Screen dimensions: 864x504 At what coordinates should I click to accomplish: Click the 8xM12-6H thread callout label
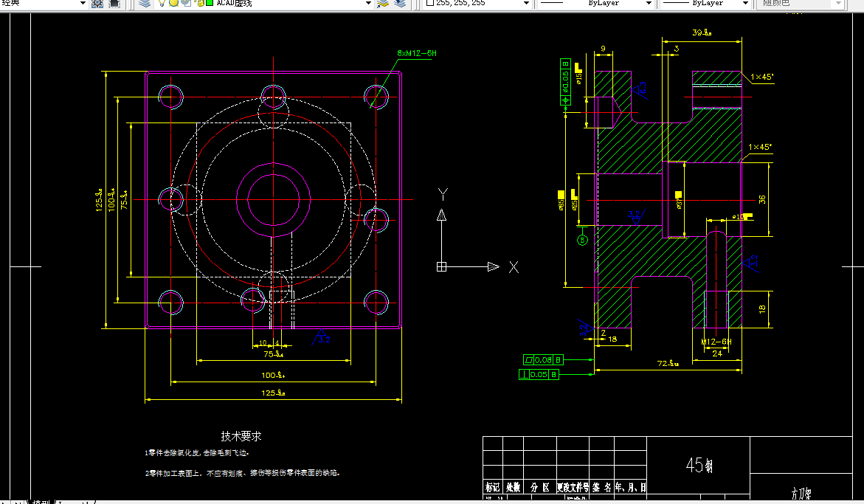(415, 52)
